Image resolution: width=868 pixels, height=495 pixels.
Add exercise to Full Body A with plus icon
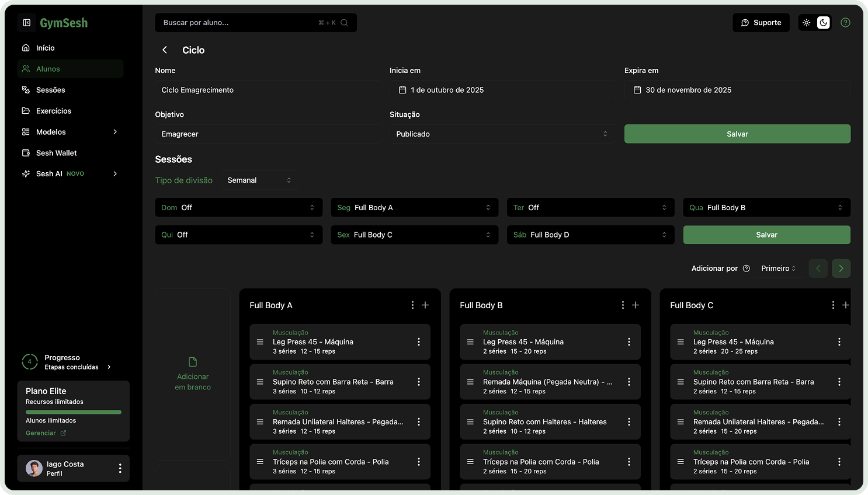click(x=425, y=305)
